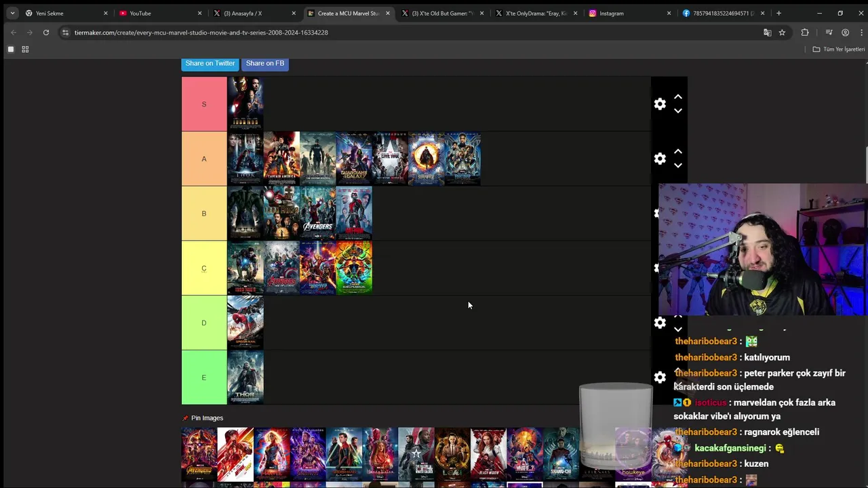Select Spider-Man Homecoming poster in D tier
The height and width of the screenshot is (488, 868).
tap(245, 323)
